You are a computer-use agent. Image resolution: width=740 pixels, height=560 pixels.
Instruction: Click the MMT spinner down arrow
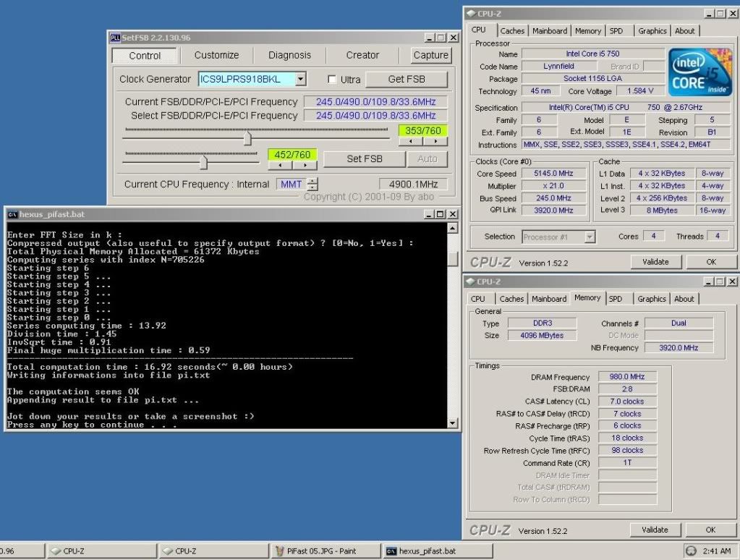(x=313, y=187)
